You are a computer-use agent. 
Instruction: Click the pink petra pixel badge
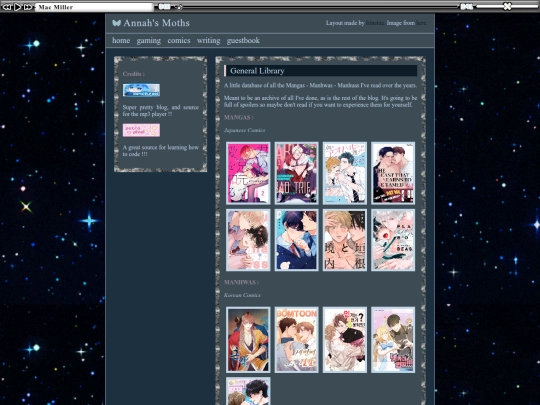[x=141, y=130]
